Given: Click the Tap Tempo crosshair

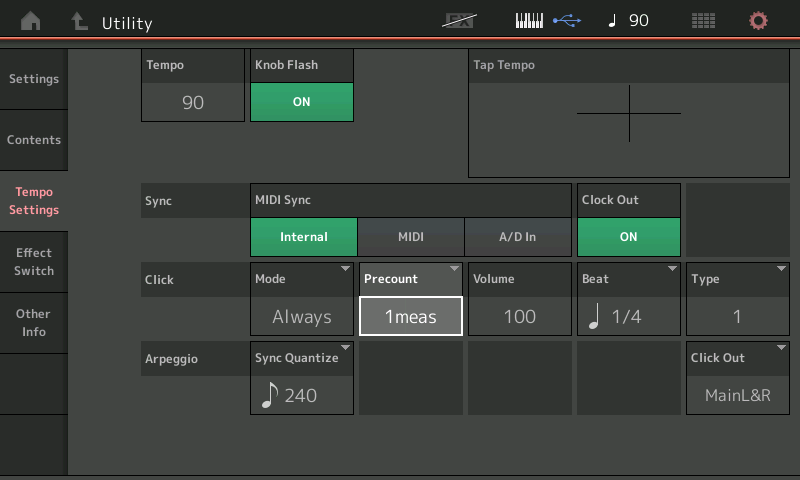Looking at the screenshot, I should coord(629,113).
